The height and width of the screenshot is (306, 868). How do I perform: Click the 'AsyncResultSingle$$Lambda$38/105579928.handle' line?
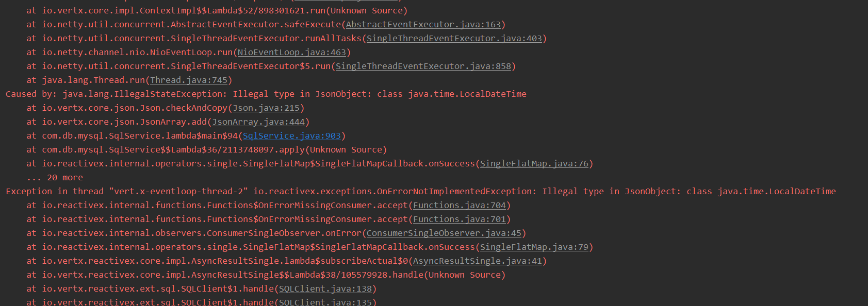tap(266, 275)
